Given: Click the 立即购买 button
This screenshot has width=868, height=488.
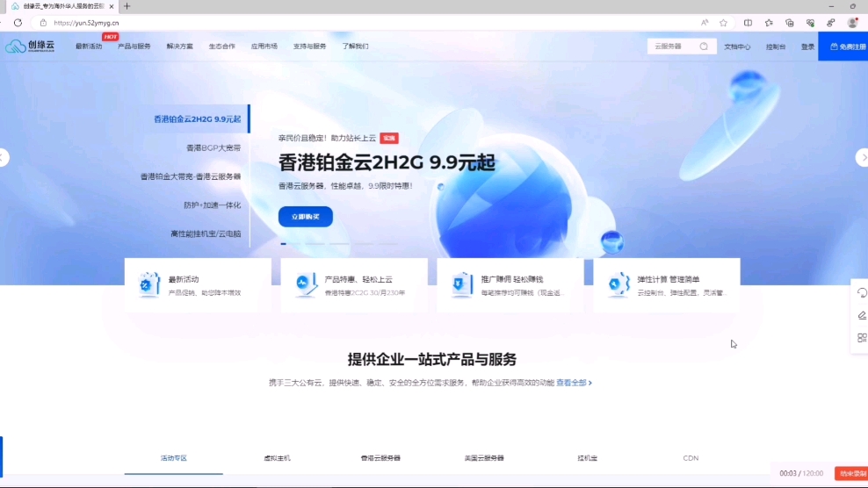Looking at the screenshot, I should tap(306, 217).
